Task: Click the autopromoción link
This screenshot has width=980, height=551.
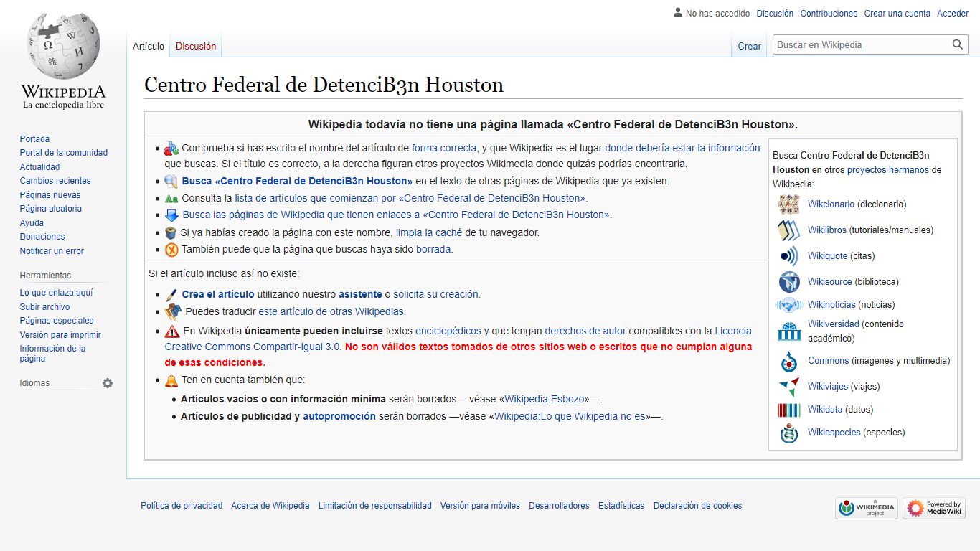Action: [339, 416]
